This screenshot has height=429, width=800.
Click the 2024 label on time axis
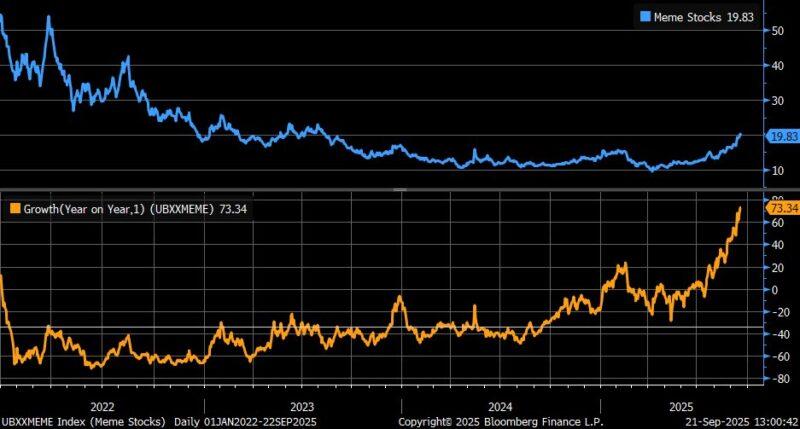tap(499, 405)
